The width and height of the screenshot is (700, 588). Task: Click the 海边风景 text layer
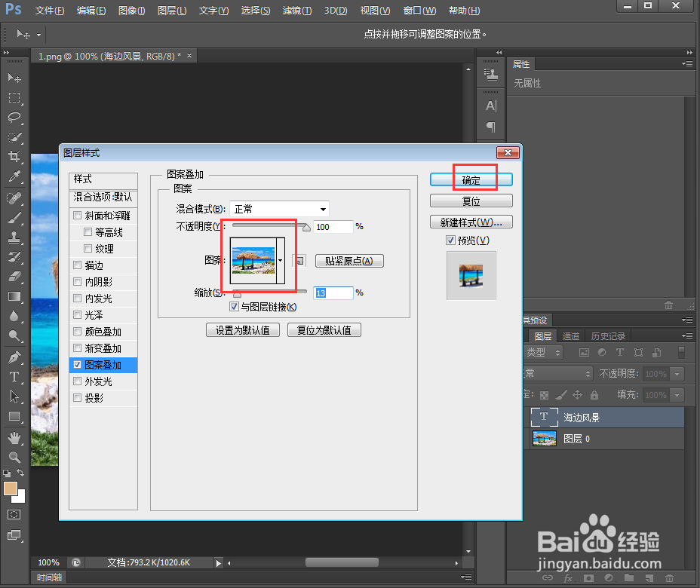click(x=581, y=417)
